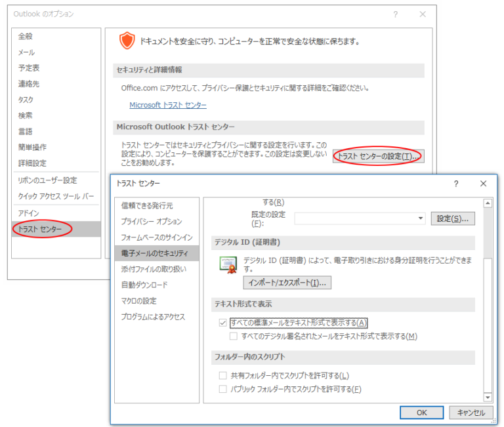Click the 設定(S)... button
This screenshot has width=504, height=427.
click(453, 219)
